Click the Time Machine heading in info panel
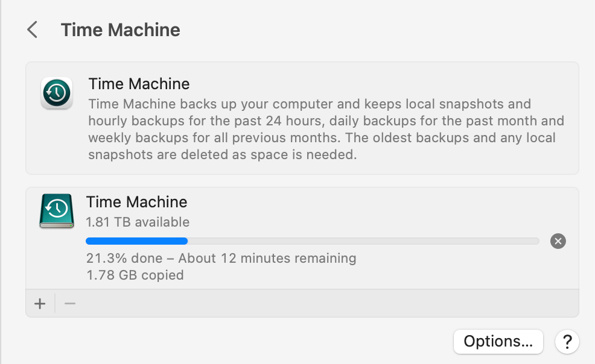 point(139,84)
